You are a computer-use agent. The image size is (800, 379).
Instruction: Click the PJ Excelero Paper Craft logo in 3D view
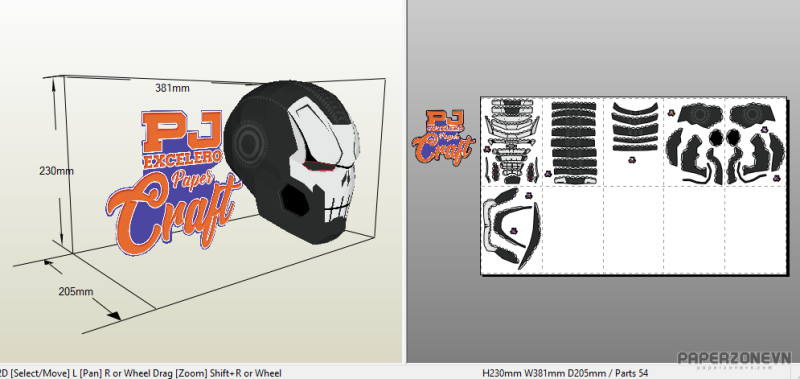(x=173, y=181)
